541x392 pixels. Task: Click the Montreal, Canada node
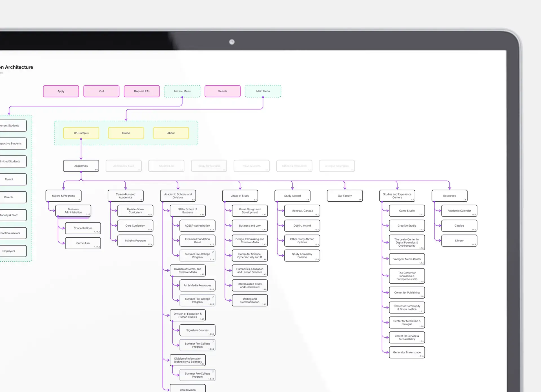pyautogui.click(x=302, y=211)
